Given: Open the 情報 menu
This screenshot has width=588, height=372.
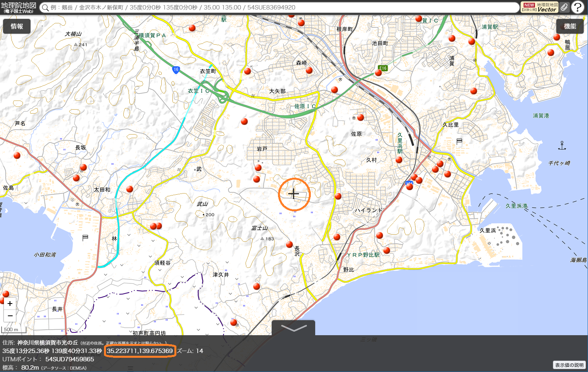Looking at the screenshot, I should tap(17, 26).
